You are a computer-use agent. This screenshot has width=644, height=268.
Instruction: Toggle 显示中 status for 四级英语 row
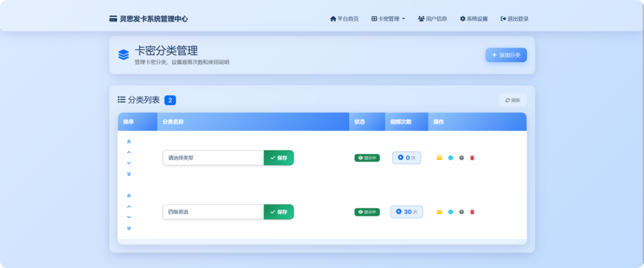[x=367, y=212]
